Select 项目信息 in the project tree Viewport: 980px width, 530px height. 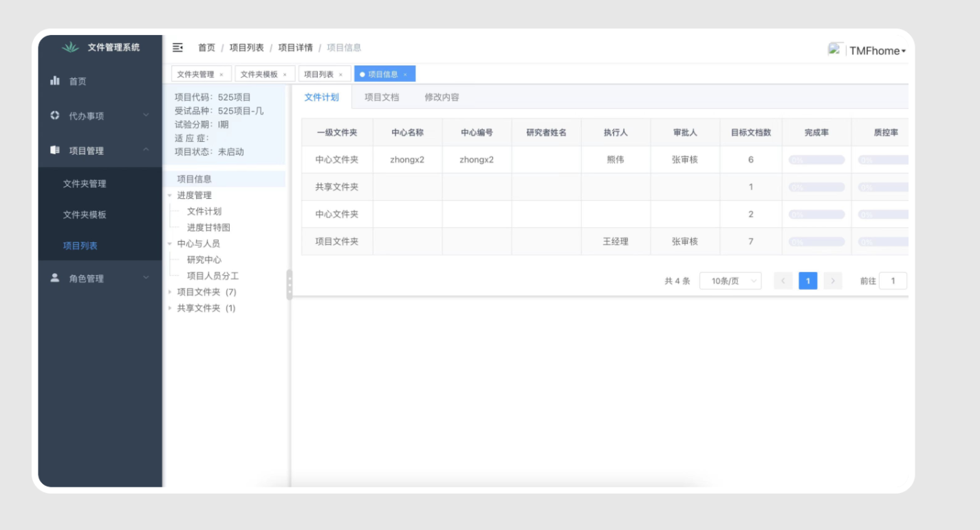(195, 179)
